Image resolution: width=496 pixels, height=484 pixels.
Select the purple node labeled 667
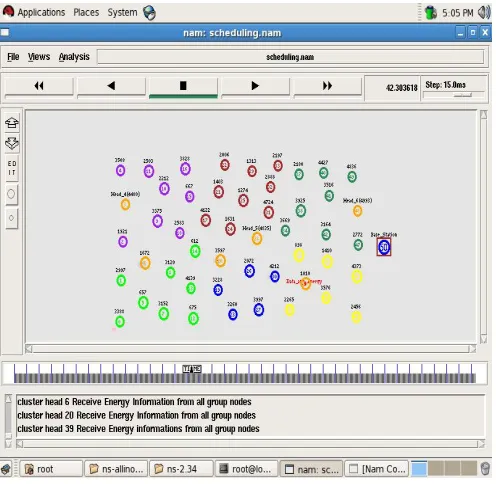click(x=189, y=196)
